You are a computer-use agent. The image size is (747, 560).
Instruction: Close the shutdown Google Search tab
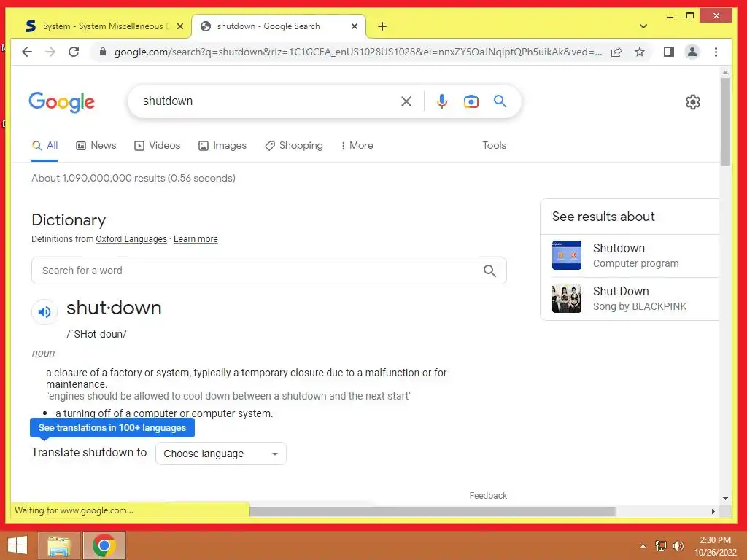354,26
